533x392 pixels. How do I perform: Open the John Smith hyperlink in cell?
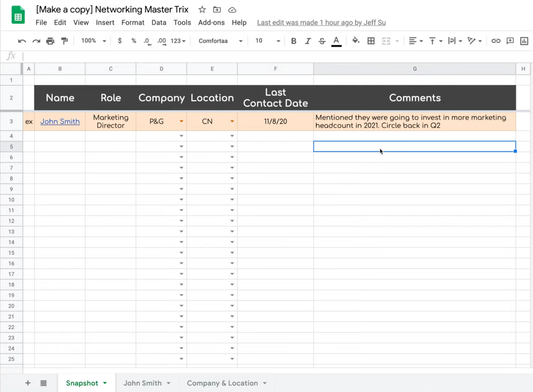click(x=60, y=121)
